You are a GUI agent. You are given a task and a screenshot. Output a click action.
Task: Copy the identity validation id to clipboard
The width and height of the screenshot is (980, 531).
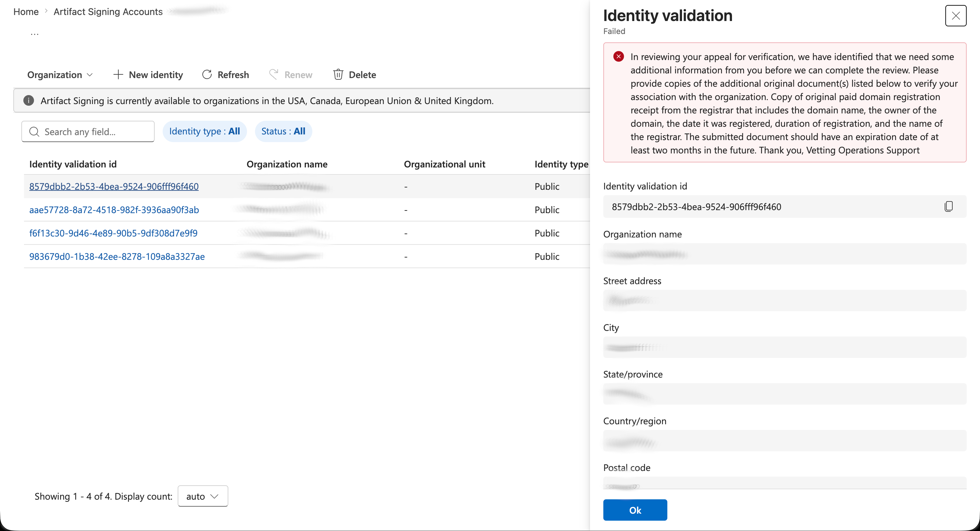pyautogui.click(x=949, y=207)
